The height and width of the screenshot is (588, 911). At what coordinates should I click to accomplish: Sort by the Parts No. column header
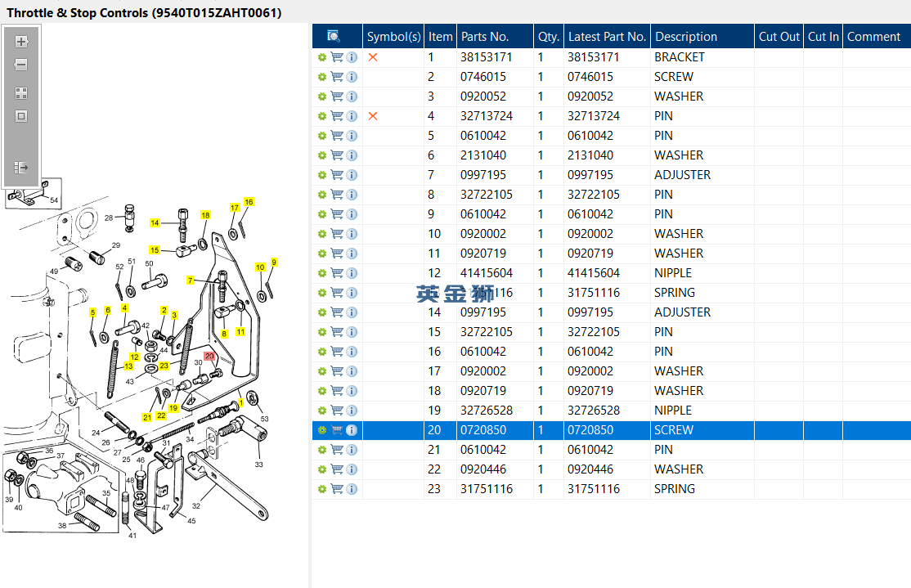(x=495, y=37)
